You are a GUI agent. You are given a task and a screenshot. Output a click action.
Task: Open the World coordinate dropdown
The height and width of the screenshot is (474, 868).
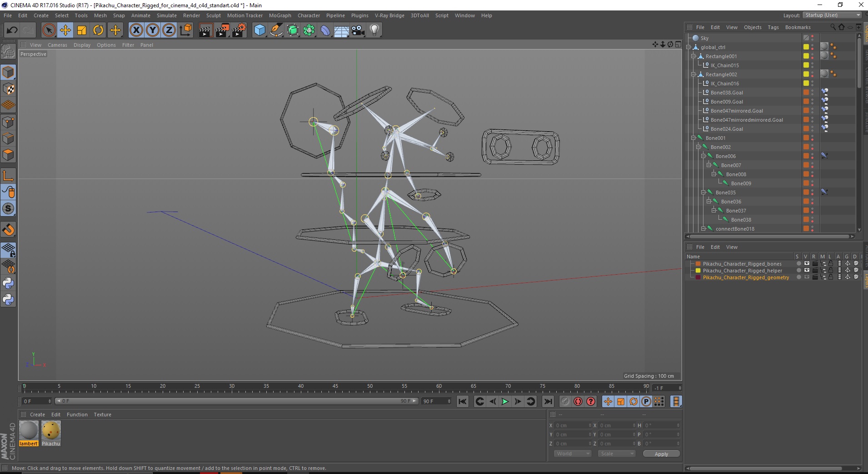[573, 454]
